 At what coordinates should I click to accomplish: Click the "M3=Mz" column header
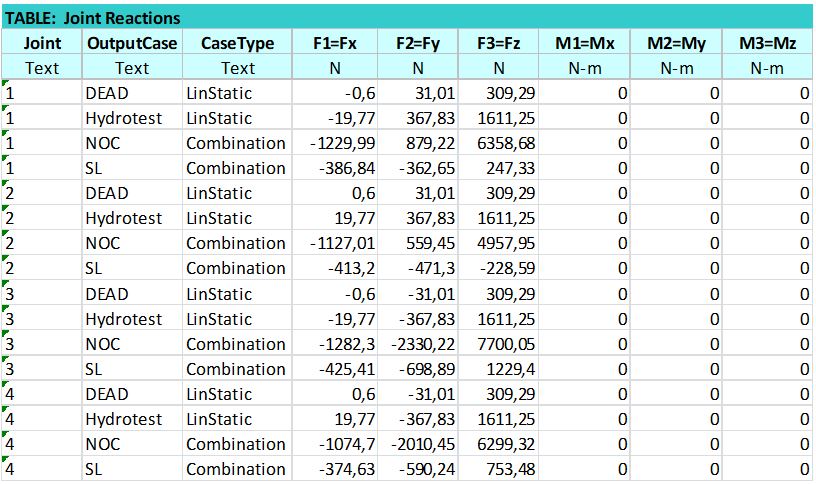(767, 43)
